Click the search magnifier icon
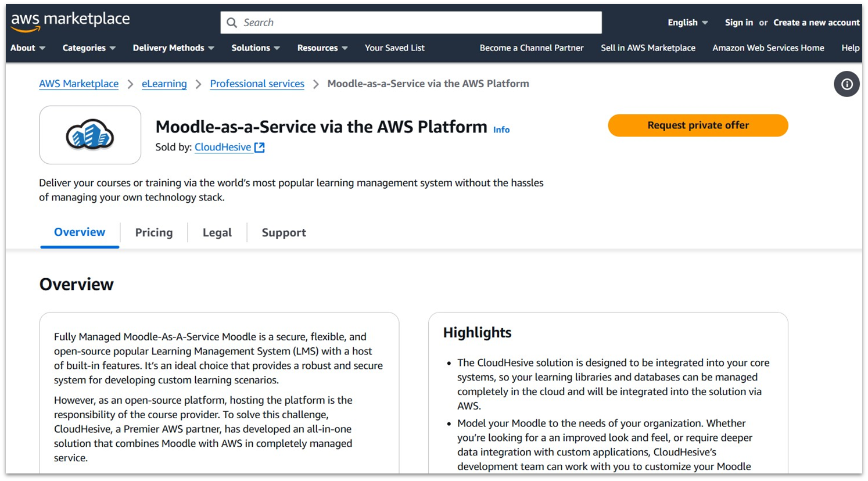This screenshot has width=868, height=481. pos(232,23)
